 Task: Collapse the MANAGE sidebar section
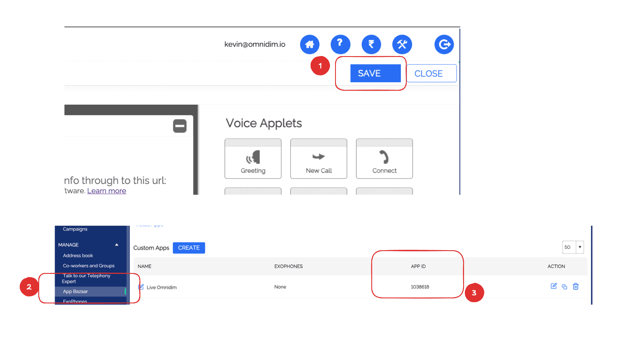coord(117,245)
